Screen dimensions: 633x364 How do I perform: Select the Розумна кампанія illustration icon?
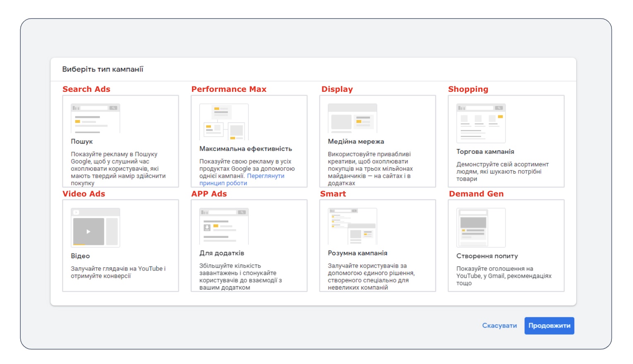tap(352, 226)
